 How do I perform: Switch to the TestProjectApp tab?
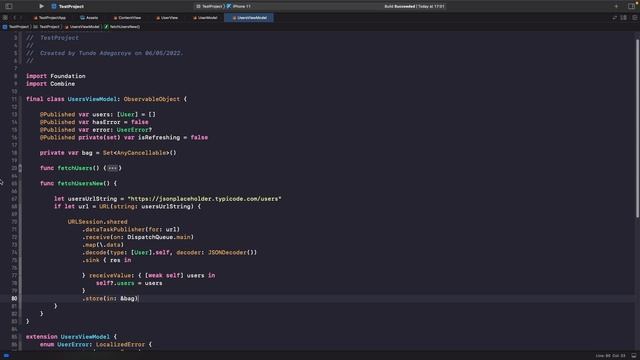50,18
